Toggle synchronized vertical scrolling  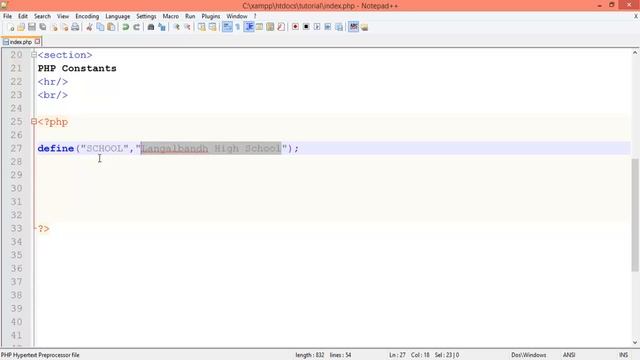pyautogui.click(x=202, y=27)
